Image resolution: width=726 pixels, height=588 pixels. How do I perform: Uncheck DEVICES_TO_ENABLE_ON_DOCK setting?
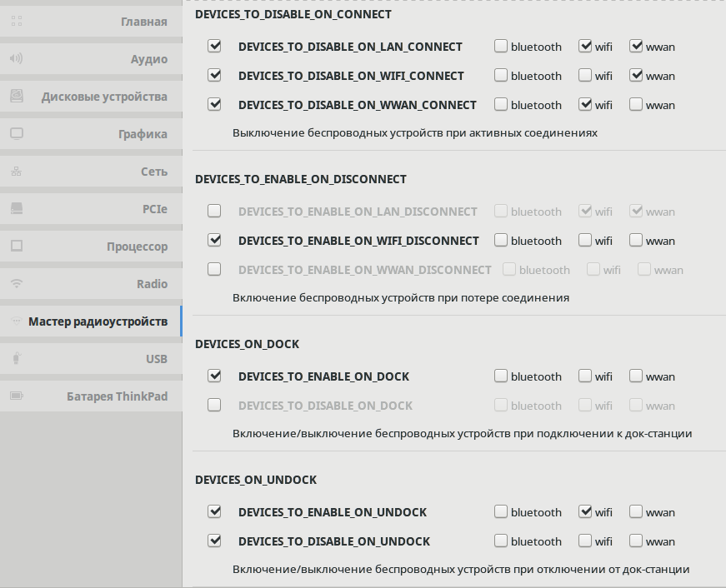pyautogui.click(x=214, y=376)
